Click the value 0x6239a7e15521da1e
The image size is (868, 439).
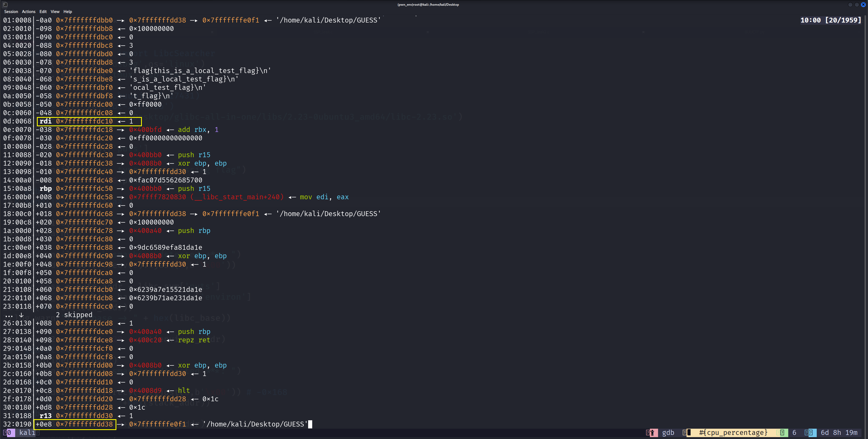coord(166,290)
